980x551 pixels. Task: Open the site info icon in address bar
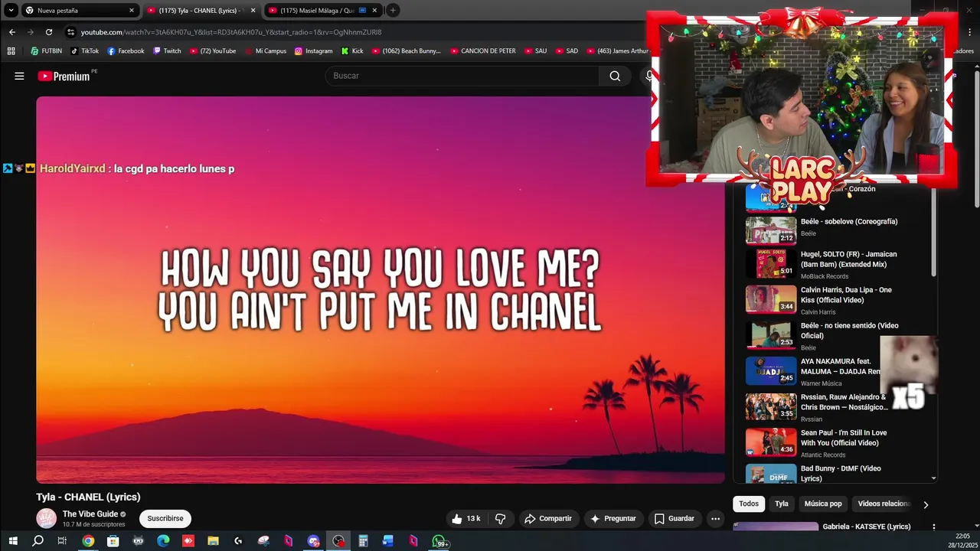tap(70, 32)
